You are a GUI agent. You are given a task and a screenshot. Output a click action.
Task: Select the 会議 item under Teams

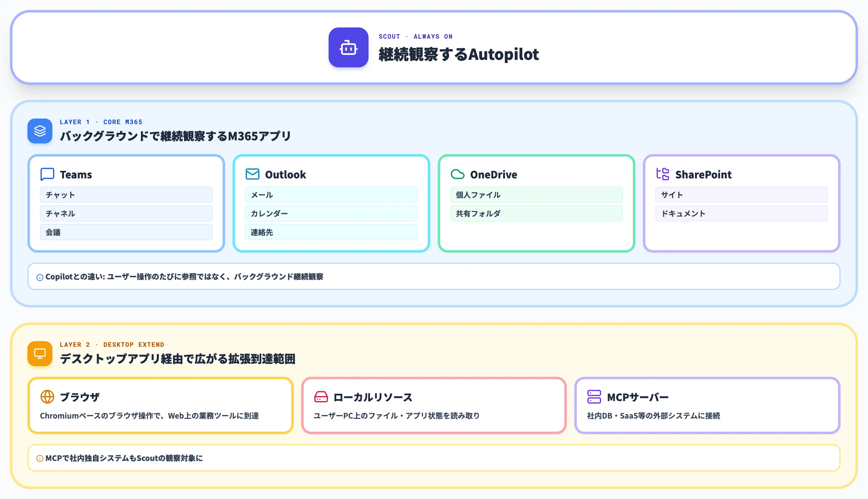126,232
